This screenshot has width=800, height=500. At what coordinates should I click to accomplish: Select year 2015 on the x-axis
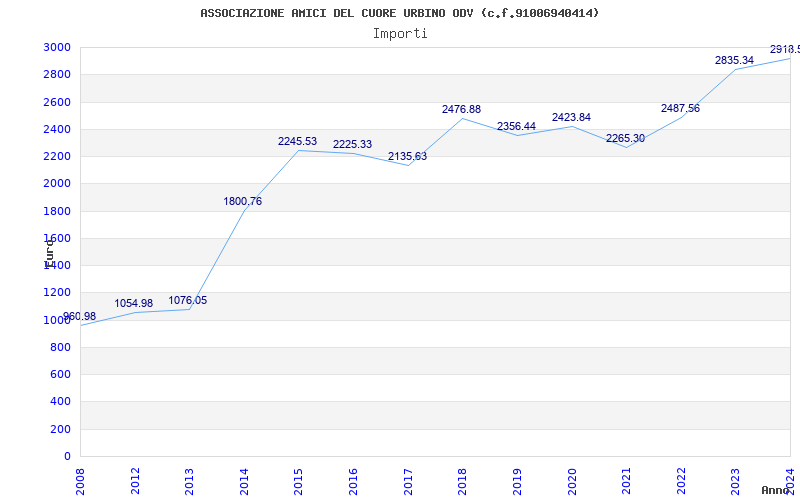tap(299, 479)
